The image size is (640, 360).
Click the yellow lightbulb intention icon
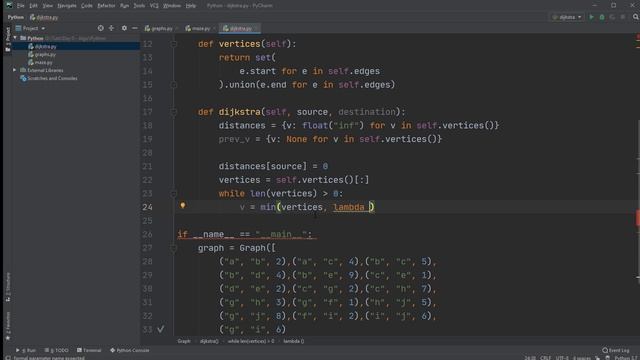pos(183,205)
